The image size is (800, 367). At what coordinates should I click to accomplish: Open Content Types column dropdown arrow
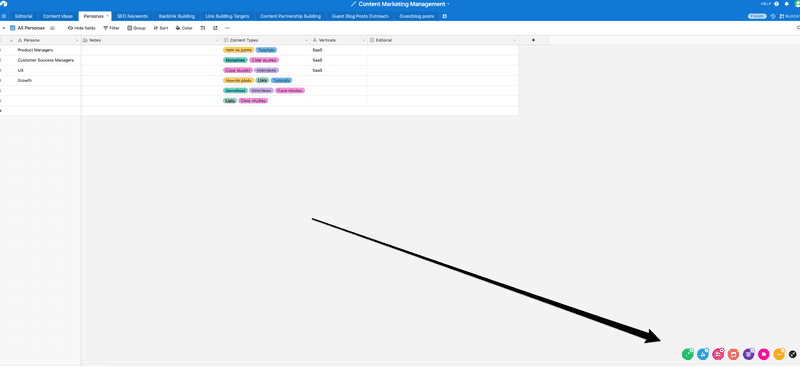[307, 40]
